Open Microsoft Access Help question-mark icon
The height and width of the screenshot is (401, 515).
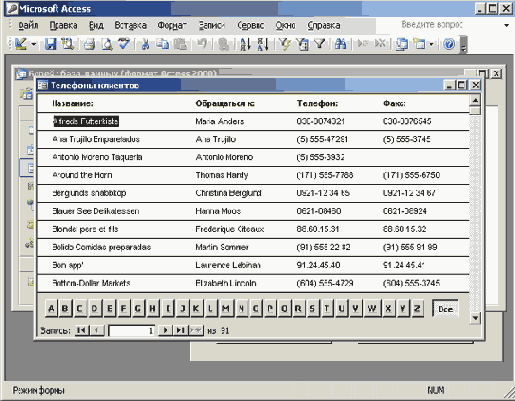449,44
